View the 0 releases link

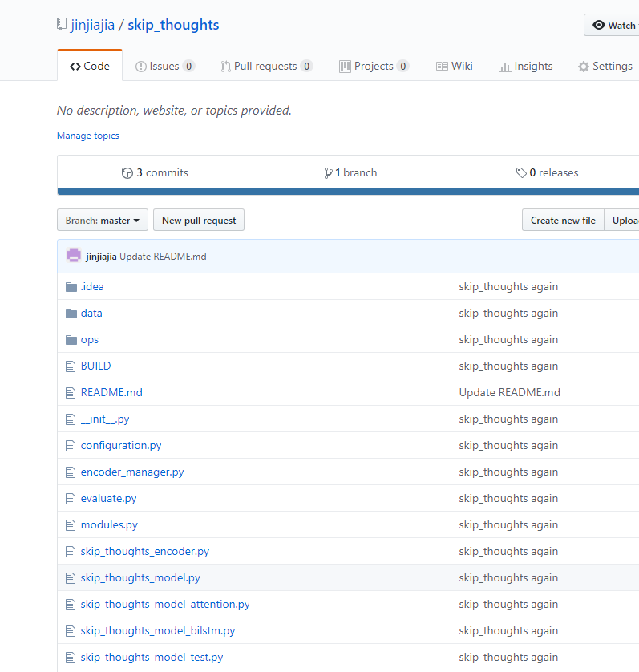[548, 172]
